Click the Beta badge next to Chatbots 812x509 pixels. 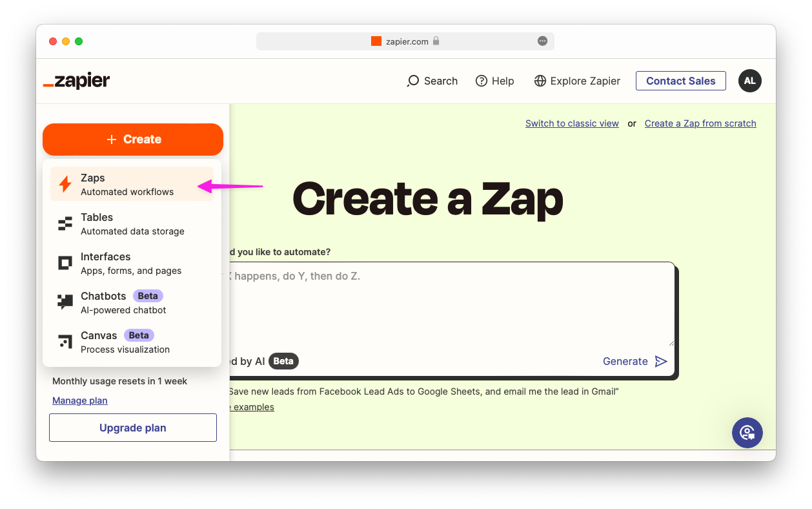(x=148, y=296)
